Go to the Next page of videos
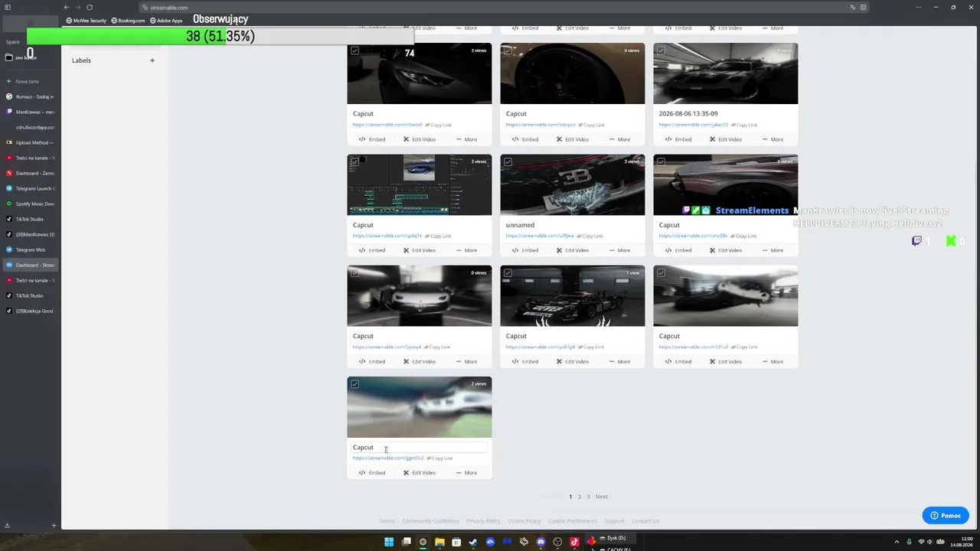 click(602, 497)
